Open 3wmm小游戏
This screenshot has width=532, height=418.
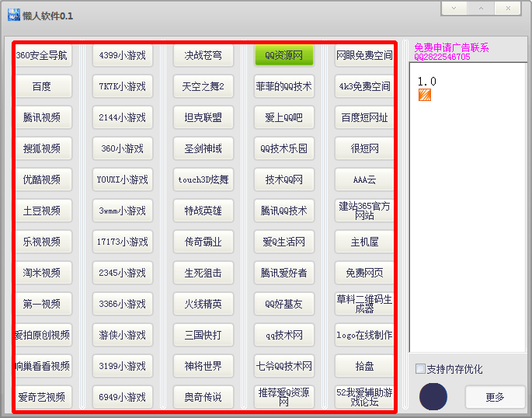coord(123,211)
